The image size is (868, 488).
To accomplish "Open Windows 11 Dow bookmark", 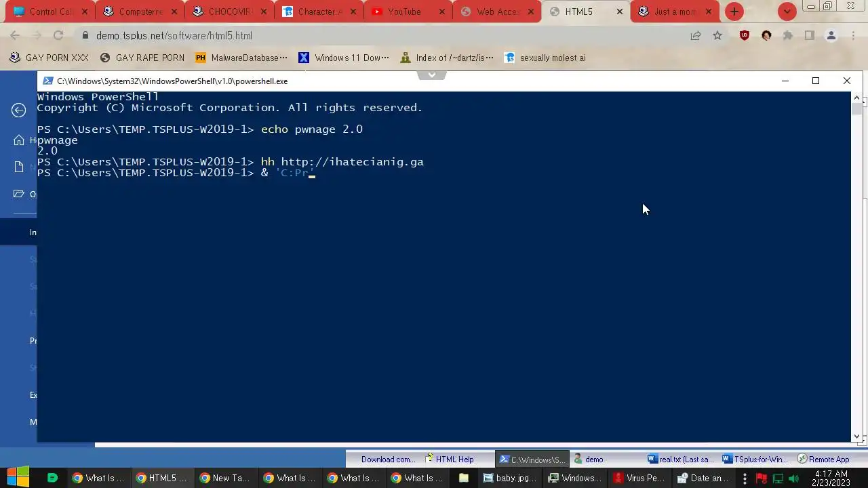I will [x=344, y=58].
